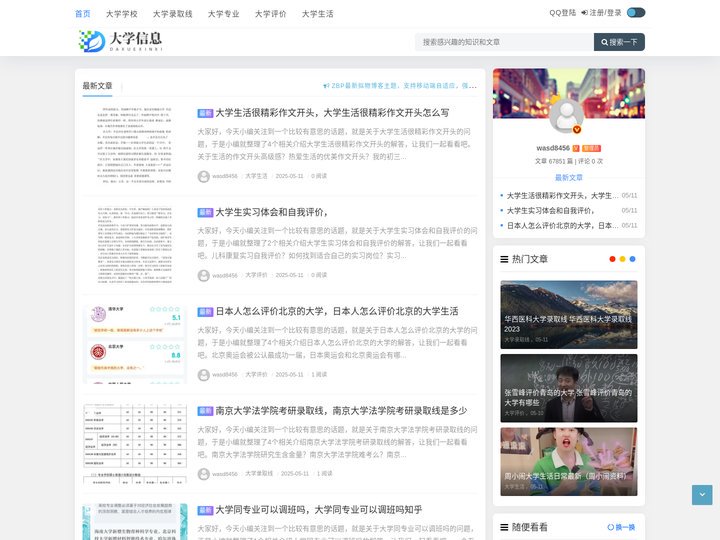720x540 pixels.
Task: Click the blue dot in 热门文章 header
Action: coord(632,259)
